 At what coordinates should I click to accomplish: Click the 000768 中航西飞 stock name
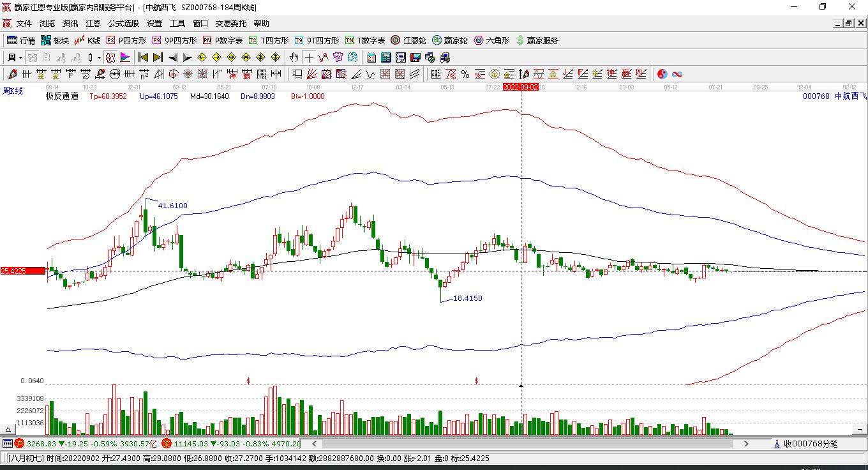(835, 96)
